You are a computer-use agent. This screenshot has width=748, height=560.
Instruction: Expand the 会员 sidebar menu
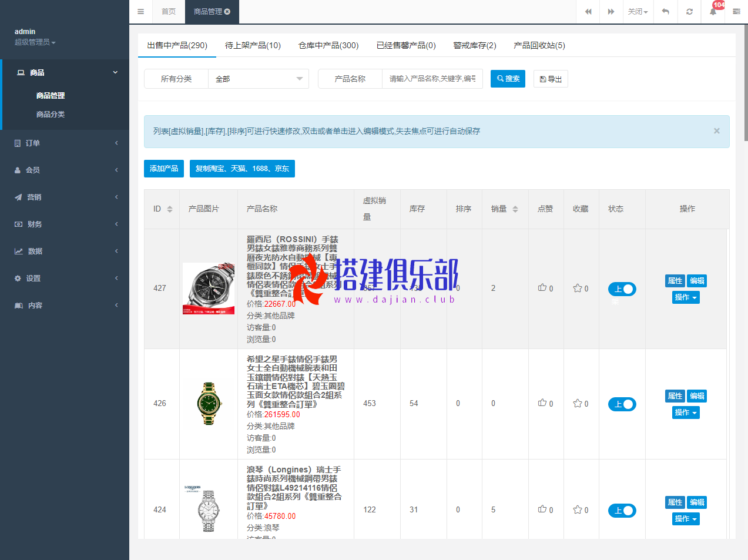coord(65,170)
